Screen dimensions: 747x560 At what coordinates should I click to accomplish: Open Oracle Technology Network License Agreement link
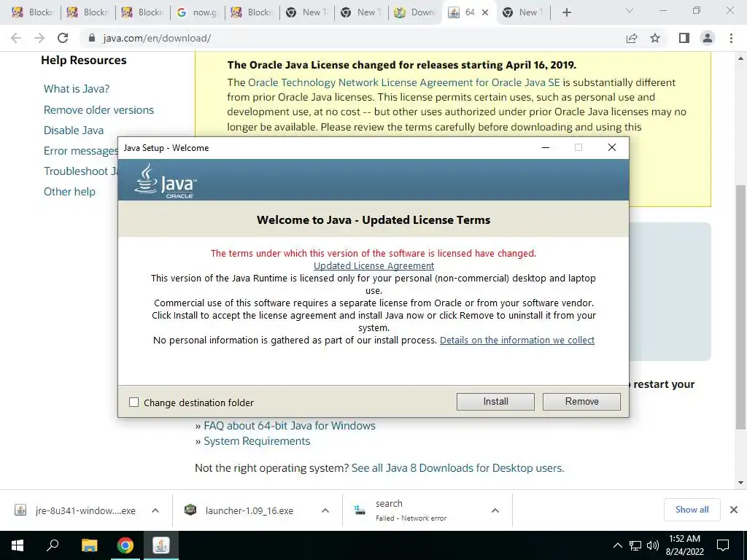click(x=404, y=82)
